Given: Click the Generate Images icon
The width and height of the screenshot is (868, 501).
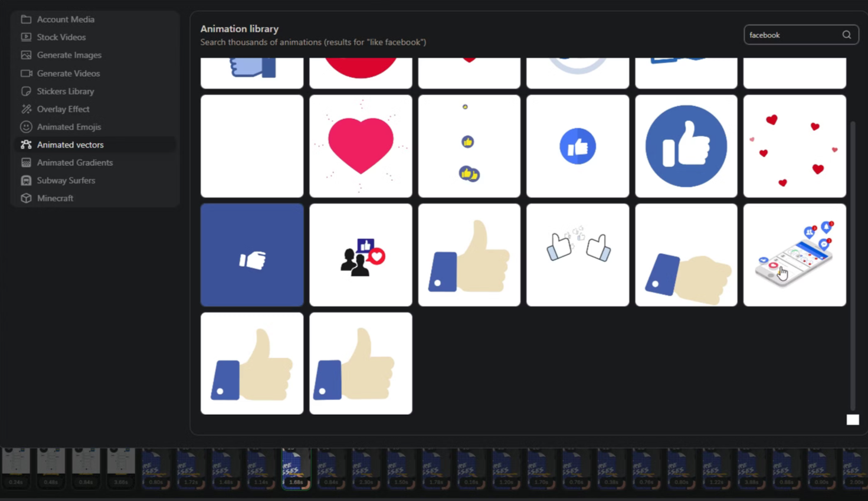Looking at the screenshot, I should tap(26, 55).
